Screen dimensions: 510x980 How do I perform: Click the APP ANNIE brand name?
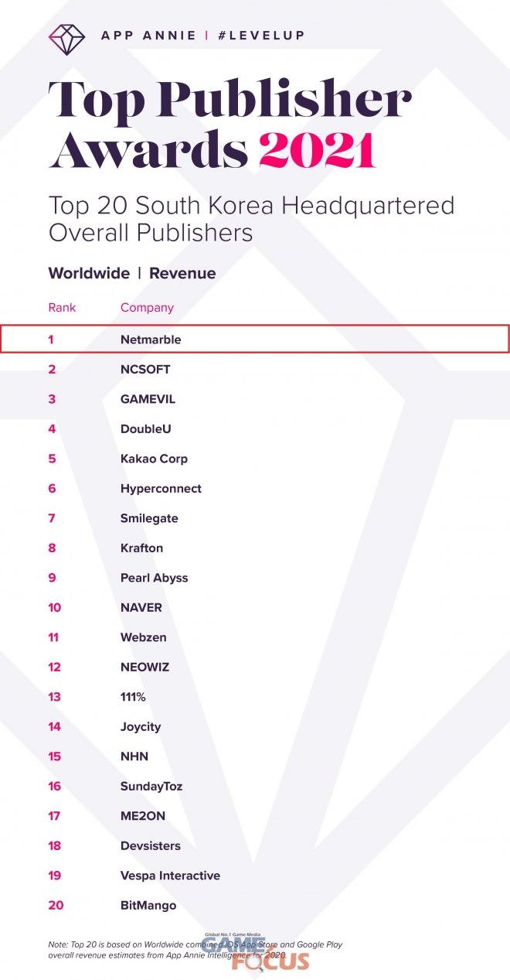[x=148, y=36]
